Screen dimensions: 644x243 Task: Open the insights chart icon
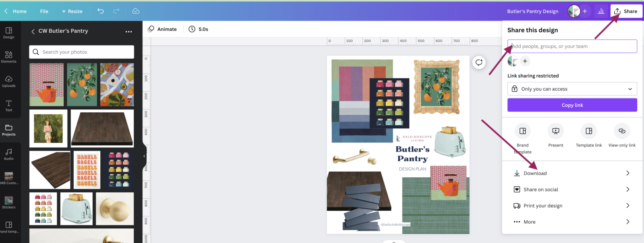[x=601, y=11]
